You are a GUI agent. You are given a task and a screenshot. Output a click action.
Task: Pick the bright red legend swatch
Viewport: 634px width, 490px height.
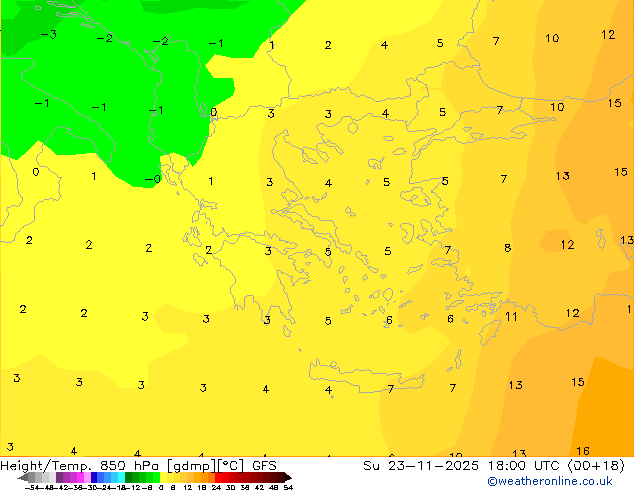coord(218,477)
